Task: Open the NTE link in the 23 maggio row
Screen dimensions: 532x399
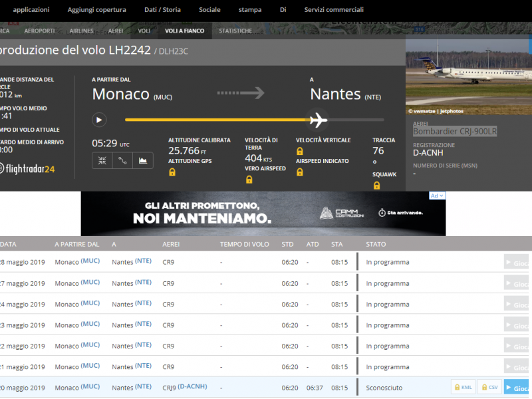Action: tap(143, 324)
